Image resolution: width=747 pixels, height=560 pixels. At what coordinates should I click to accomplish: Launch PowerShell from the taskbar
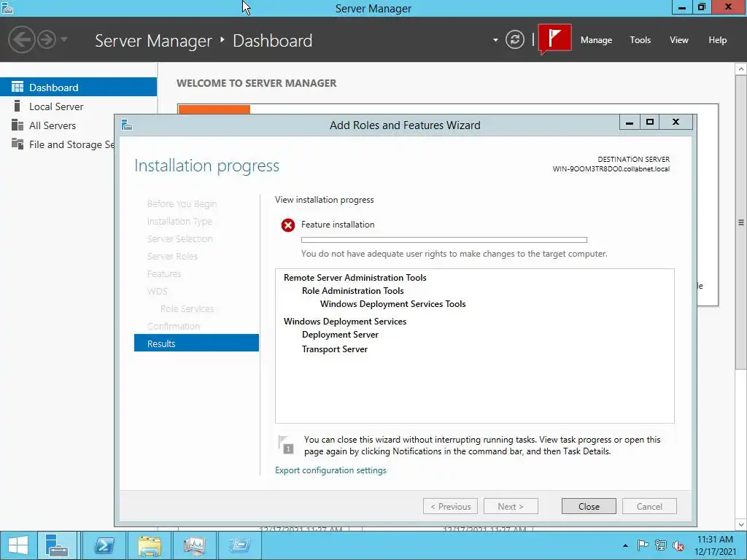point(104,545)
